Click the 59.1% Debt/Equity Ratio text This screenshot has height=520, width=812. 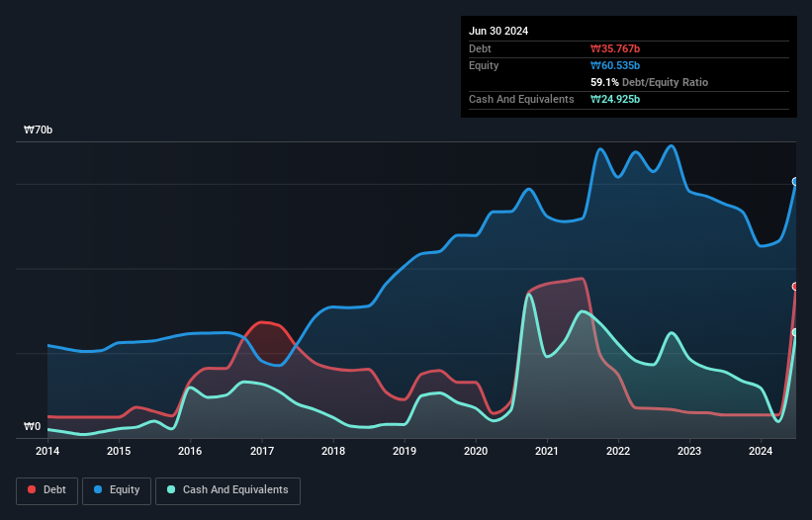click(650, 82)
